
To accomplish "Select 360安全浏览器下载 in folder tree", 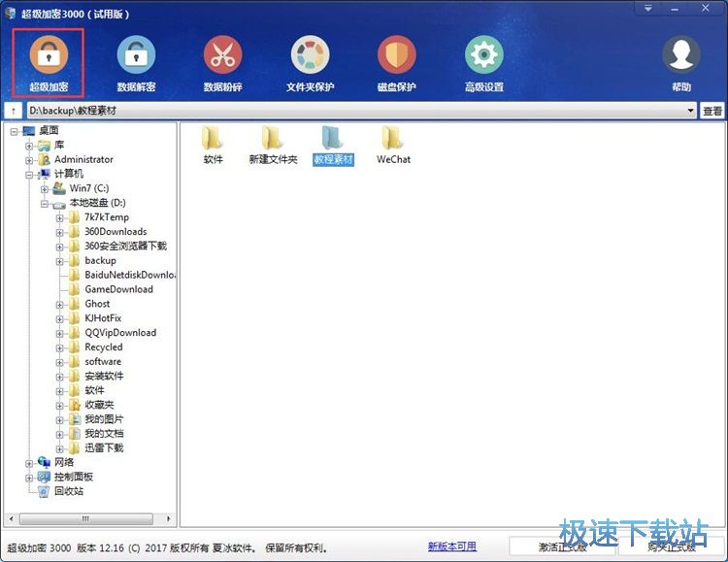I will tap(125, 246).
